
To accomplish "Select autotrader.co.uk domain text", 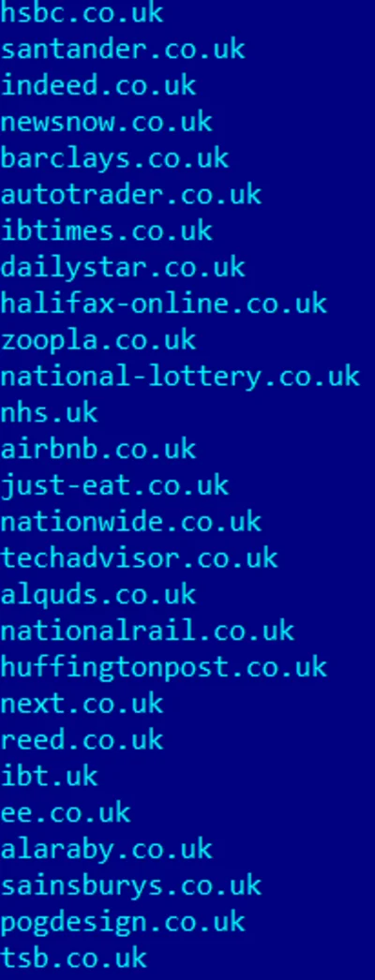I will coord(130,194).
